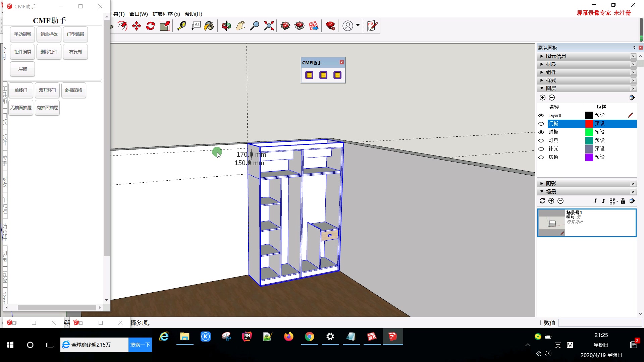
Task: Open the user account dropdown arrow
Action: [x=358, y=25]
